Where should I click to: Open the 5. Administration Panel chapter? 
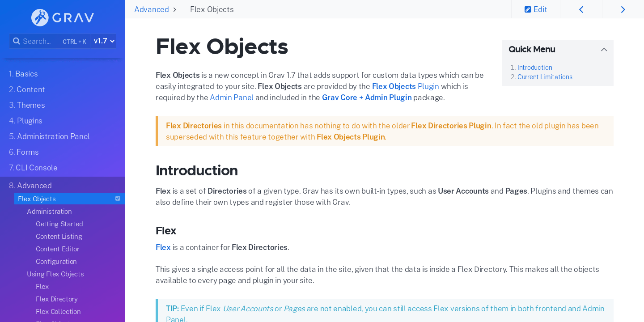tap(49, 136)
